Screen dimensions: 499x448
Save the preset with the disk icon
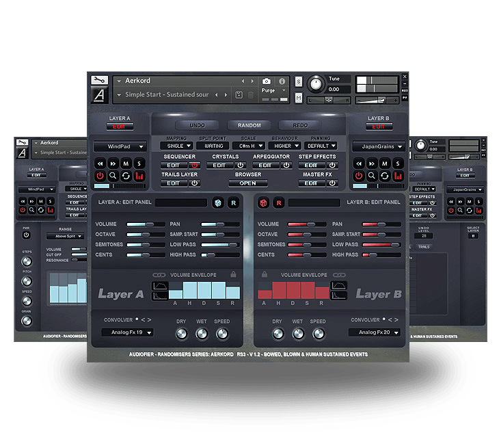click(239, 95)
